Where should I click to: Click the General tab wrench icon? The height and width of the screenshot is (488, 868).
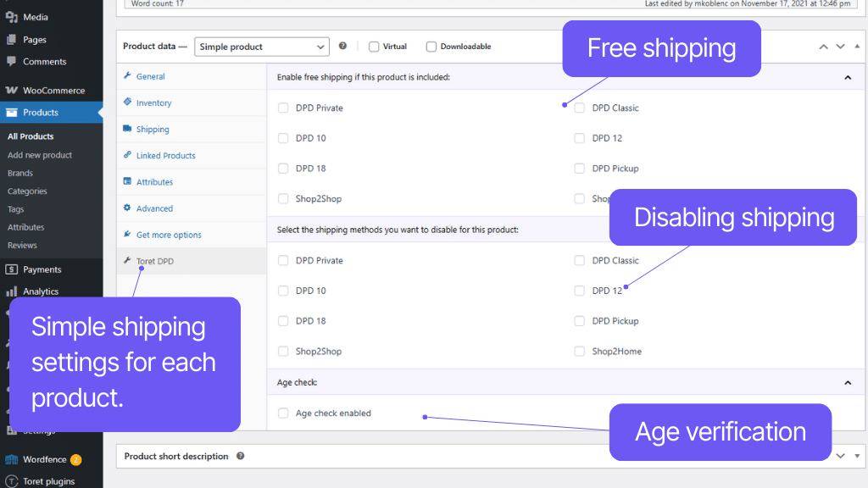(127, 75)
